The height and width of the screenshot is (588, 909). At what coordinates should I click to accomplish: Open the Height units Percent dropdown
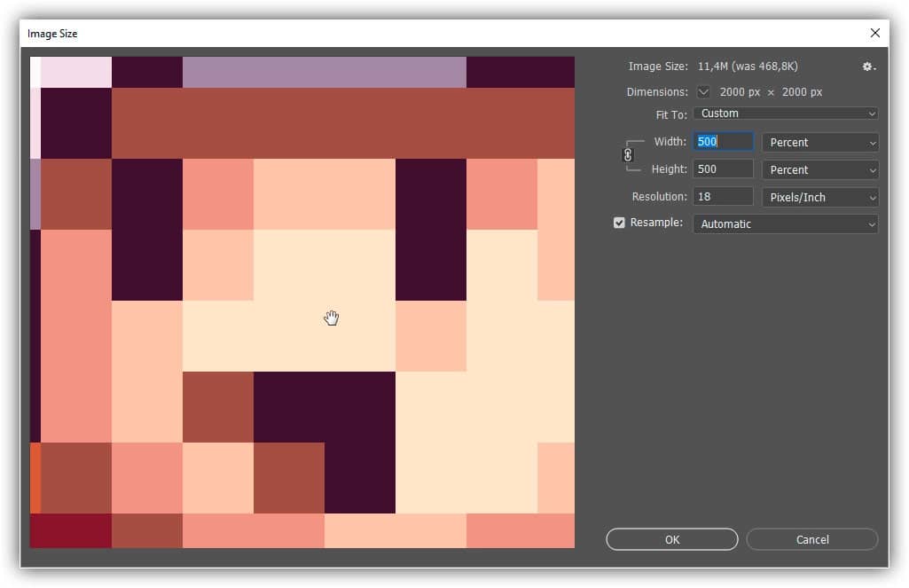pyautogui.click(x=819, y=169)
